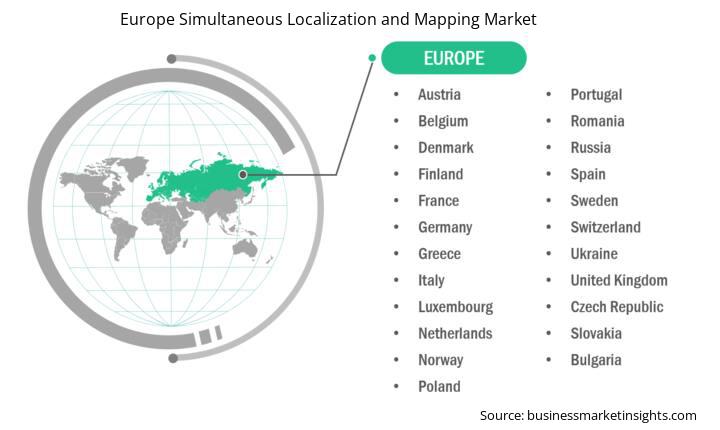Click the dark marker dot on Russia
This screenshot has width=720, height=430.
pyautogui.click(x=243, y=175)
